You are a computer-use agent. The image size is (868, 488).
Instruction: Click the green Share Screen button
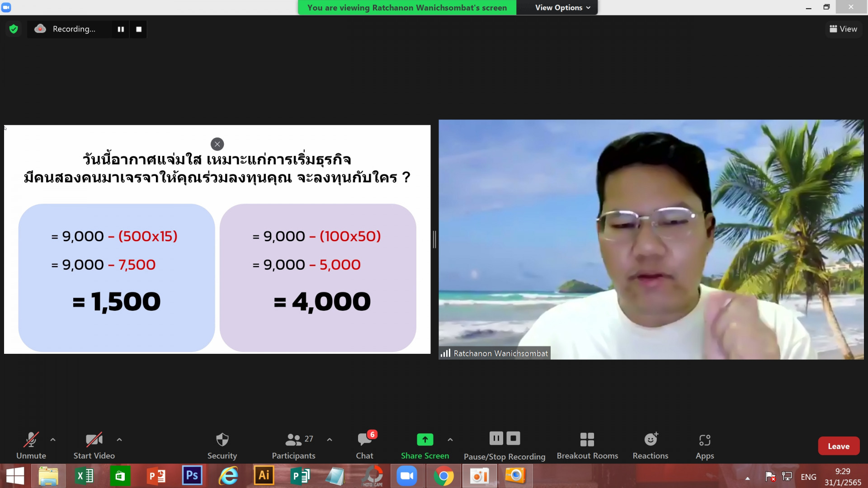click(x=425, y=446)
